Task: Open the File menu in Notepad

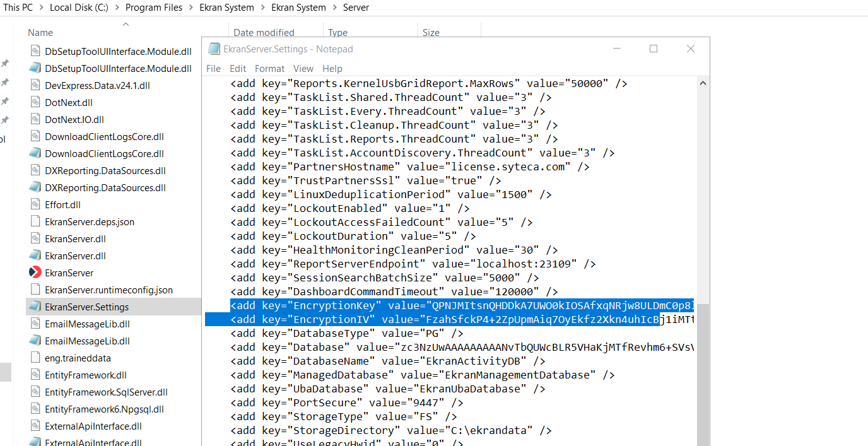Action: click(x=213, y=68)
